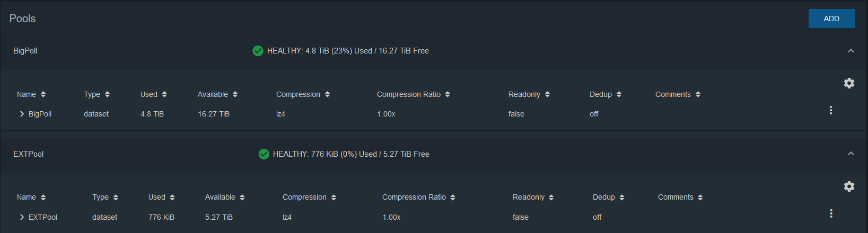This screenshot has width=868, height=233.
Task: Collapse the EXTPool pool panel chevron
Action: tap(851, 154)
